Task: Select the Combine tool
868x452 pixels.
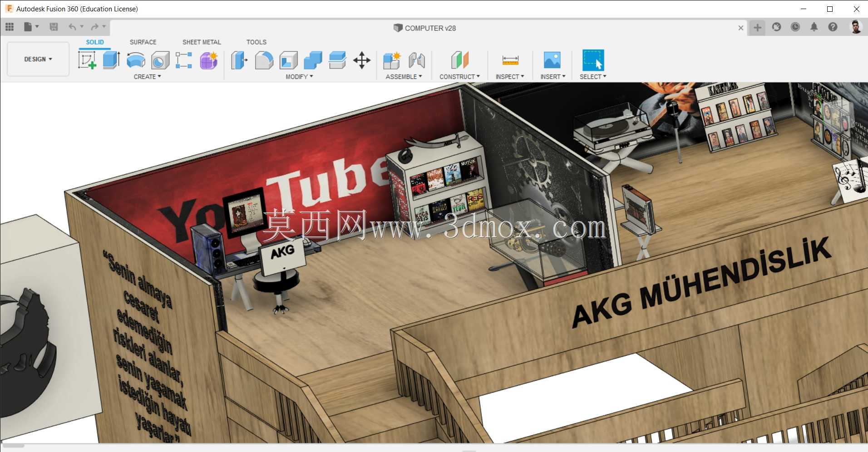Action: [313, 60]
